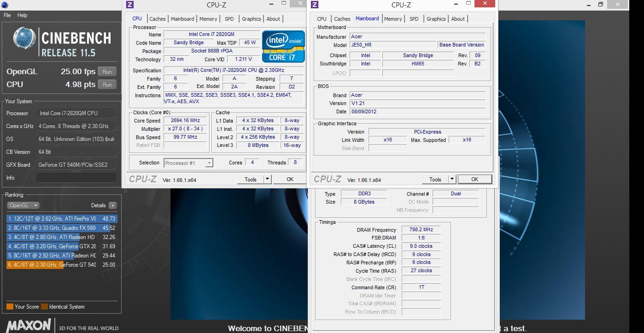The image size is (644, 333).
Task: Select ranking row 1 ATI FirePro 48.73
Action: click(x=62, y=219)
